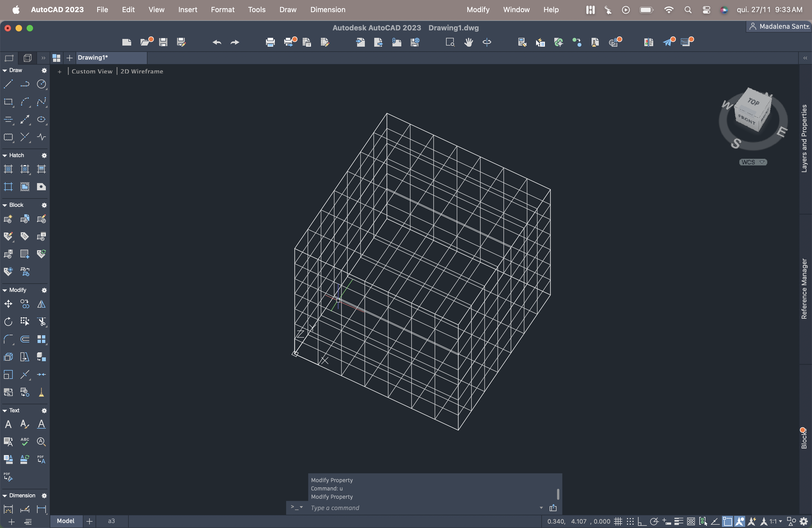
Task: Open the Hatch tool
Action: click(x=8, y=169)
